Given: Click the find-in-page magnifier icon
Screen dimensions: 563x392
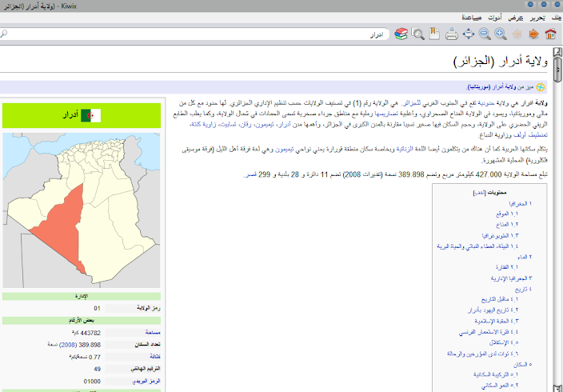Looking at the screenshot, I should [x=417, y=34].
